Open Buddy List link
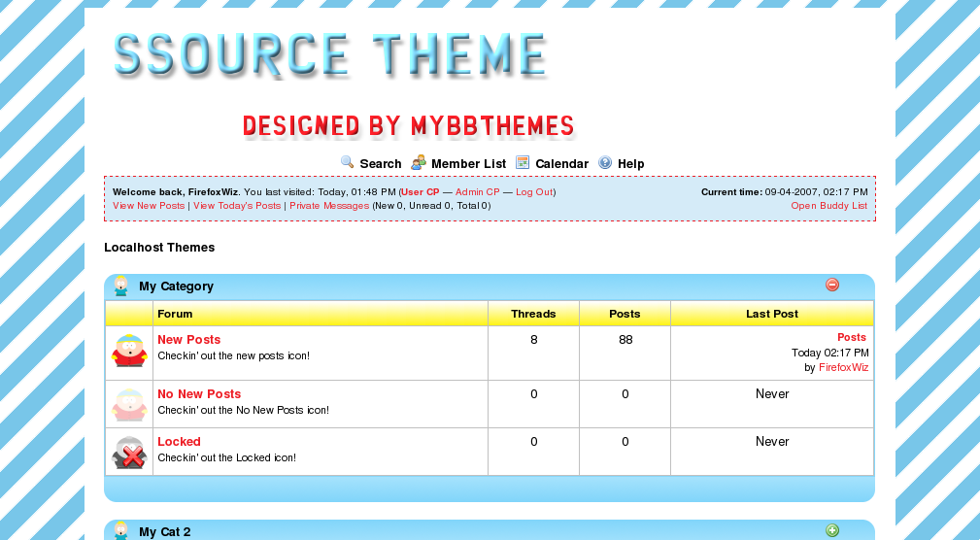This screenshot has width=980, height=540. coord(828,206)
